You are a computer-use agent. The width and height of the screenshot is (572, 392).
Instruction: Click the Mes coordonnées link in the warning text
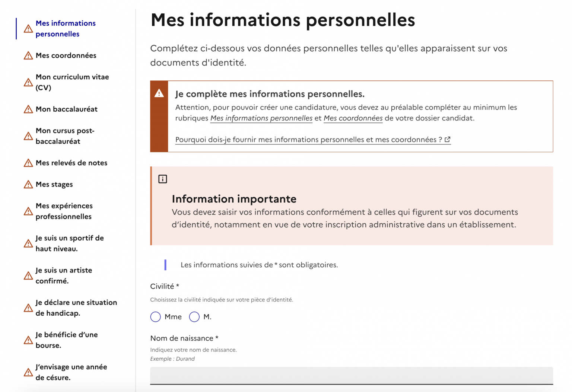(353, 118)
